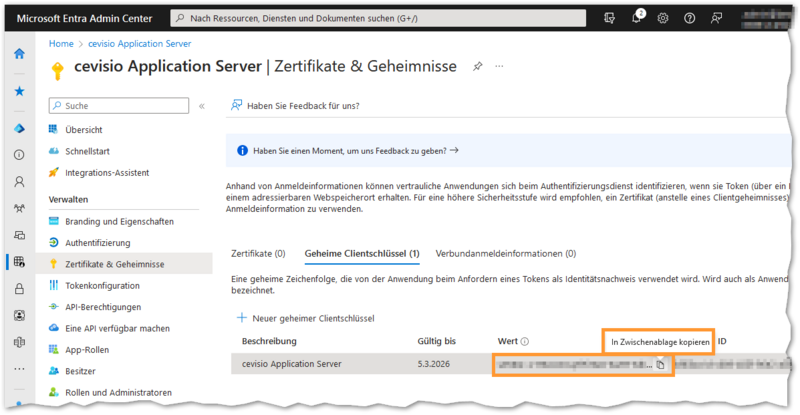Open the Home icon in the left rail
This screenshot has height=415, width=800.
point(19,54)
